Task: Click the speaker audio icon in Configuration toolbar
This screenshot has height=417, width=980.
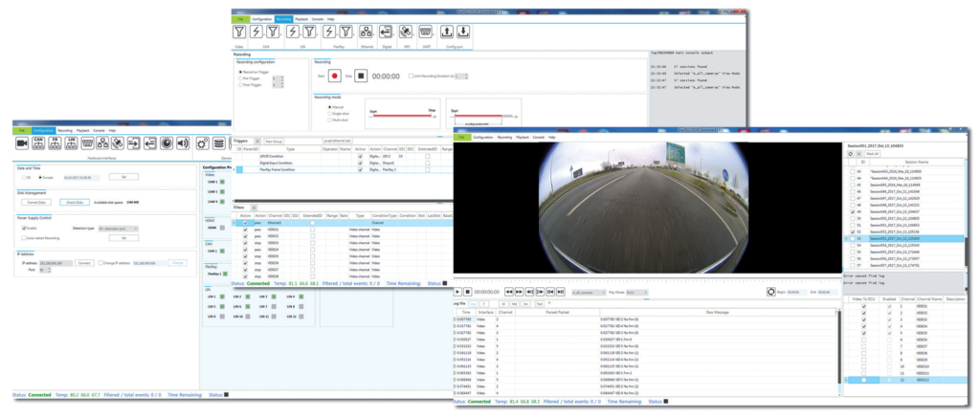Action: 183,143
